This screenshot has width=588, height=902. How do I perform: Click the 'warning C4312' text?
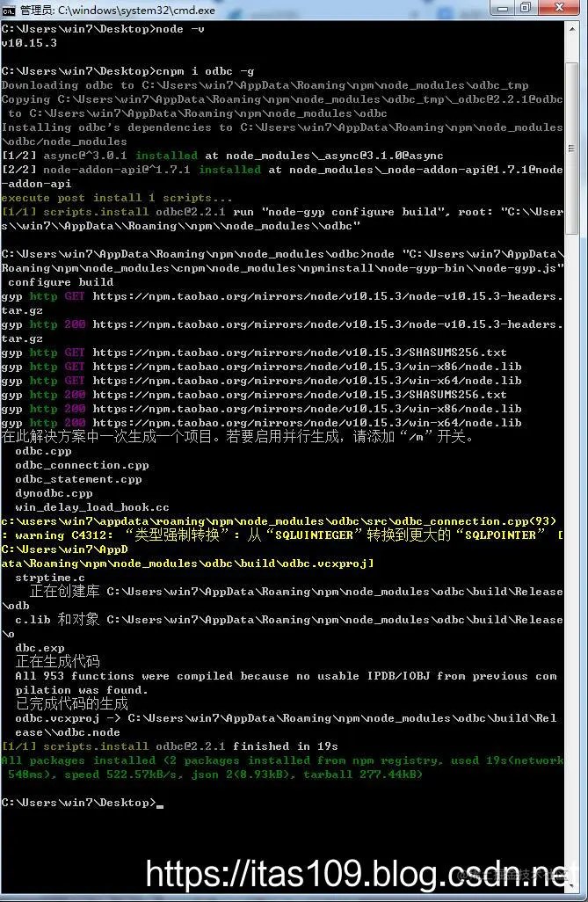[64, 535]
